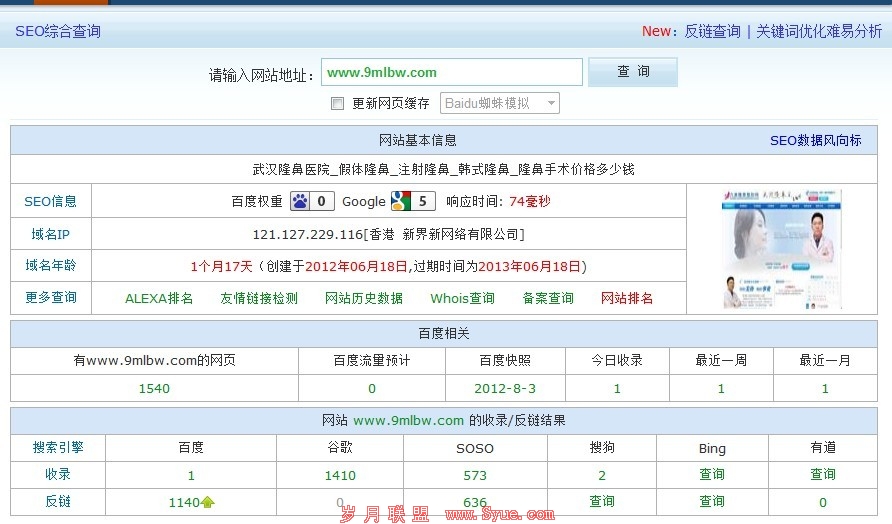Image resolution: width=892 pixels, height=524 pixels.
Task: Click the website address input field
Action: coord(452,72)
